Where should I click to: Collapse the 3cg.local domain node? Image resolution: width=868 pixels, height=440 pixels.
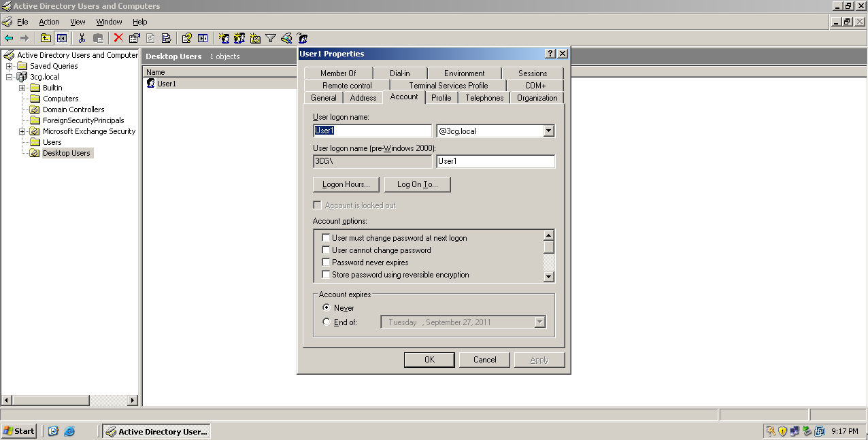(x=9, y=77)
